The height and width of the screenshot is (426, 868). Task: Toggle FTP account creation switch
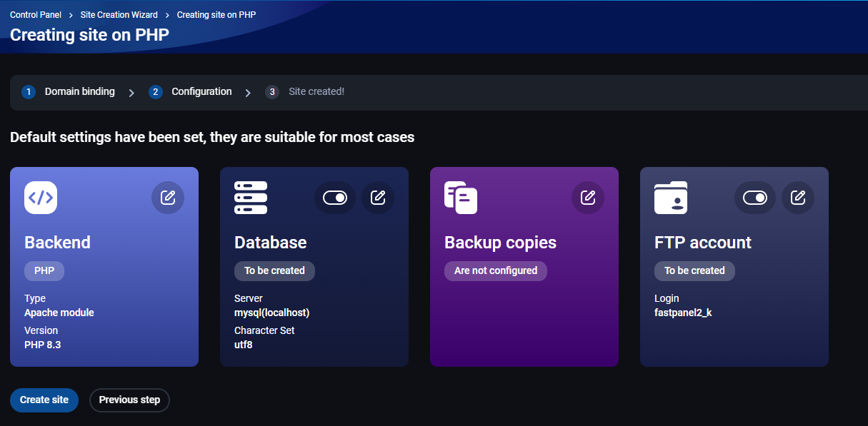pyautogui.click(x=755, y=198)
